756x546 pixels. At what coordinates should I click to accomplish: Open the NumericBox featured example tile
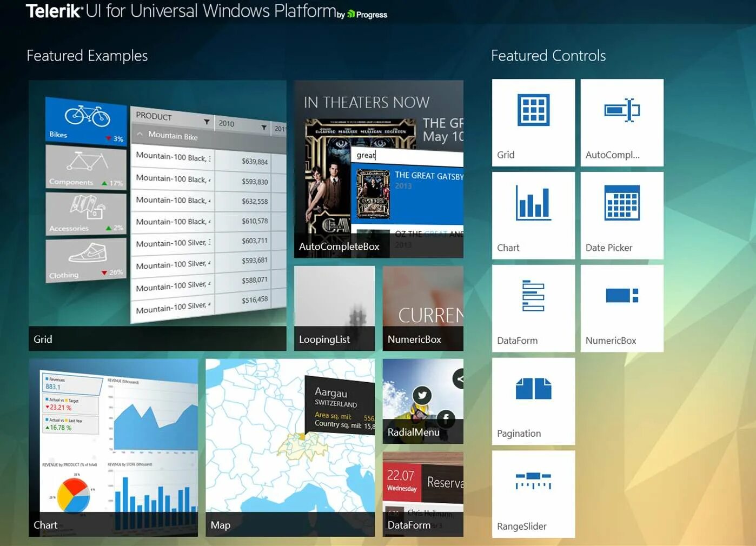(x=423, y=309)
